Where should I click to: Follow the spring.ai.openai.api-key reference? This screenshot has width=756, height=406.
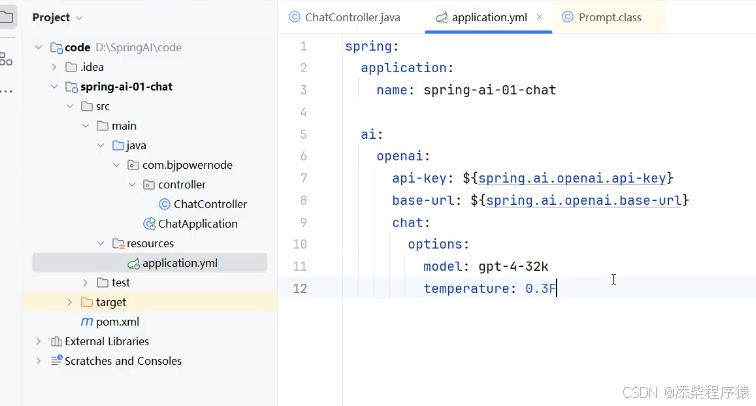(572, 178)
